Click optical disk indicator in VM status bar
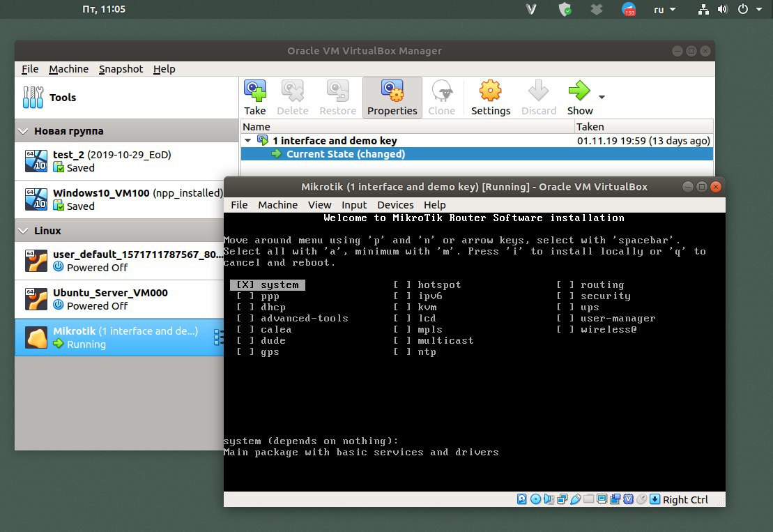This screenshot has width=773, height=532. click(535, 499)
